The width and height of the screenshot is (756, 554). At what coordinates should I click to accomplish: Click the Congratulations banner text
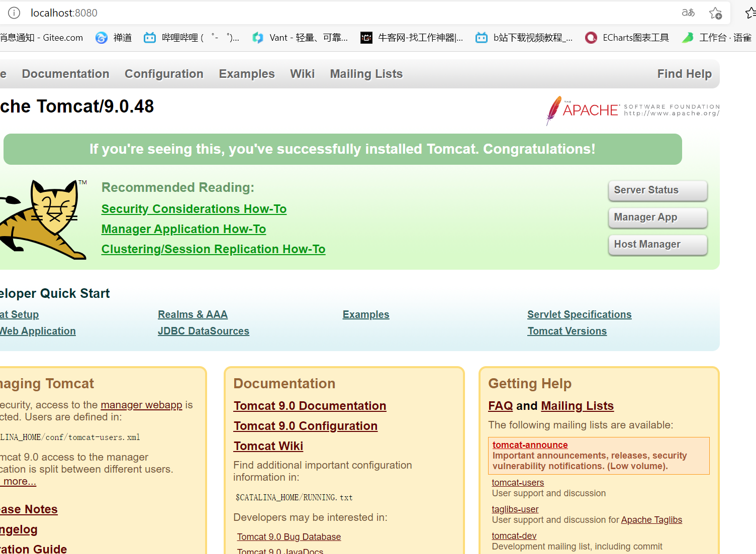coord(342,149)
